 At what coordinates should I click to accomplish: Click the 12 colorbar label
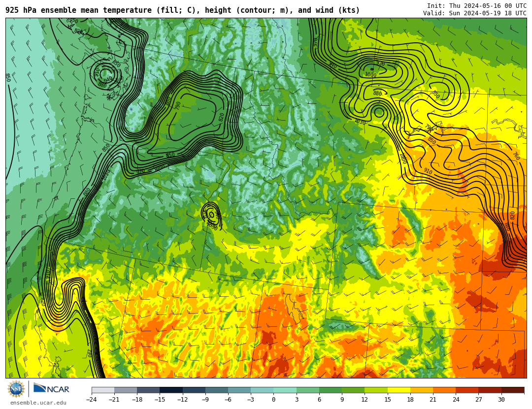365,400
